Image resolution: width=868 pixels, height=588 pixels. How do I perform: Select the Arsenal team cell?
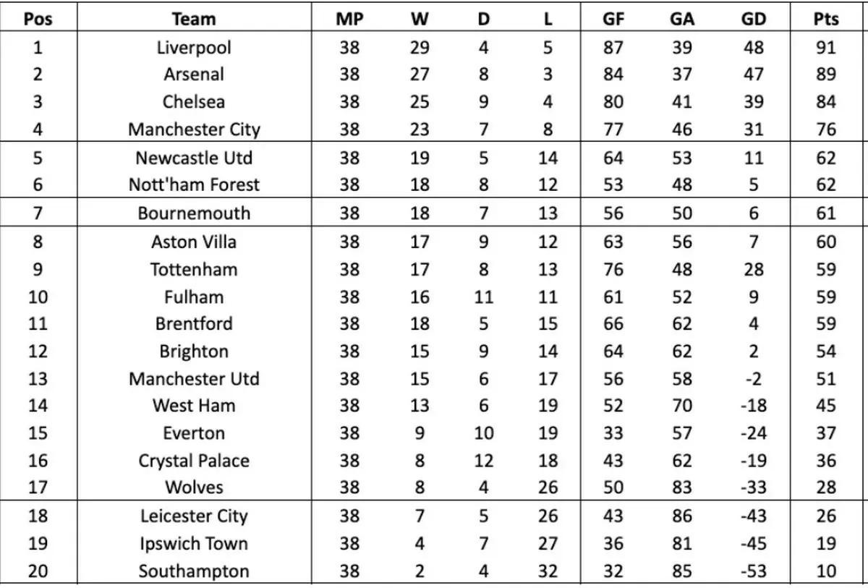194,74
